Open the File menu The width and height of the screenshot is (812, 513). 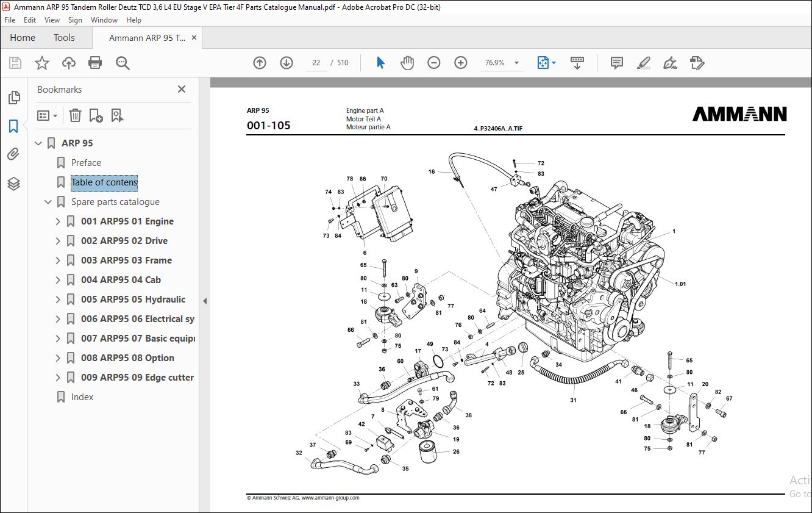click(x=10, y=20)
